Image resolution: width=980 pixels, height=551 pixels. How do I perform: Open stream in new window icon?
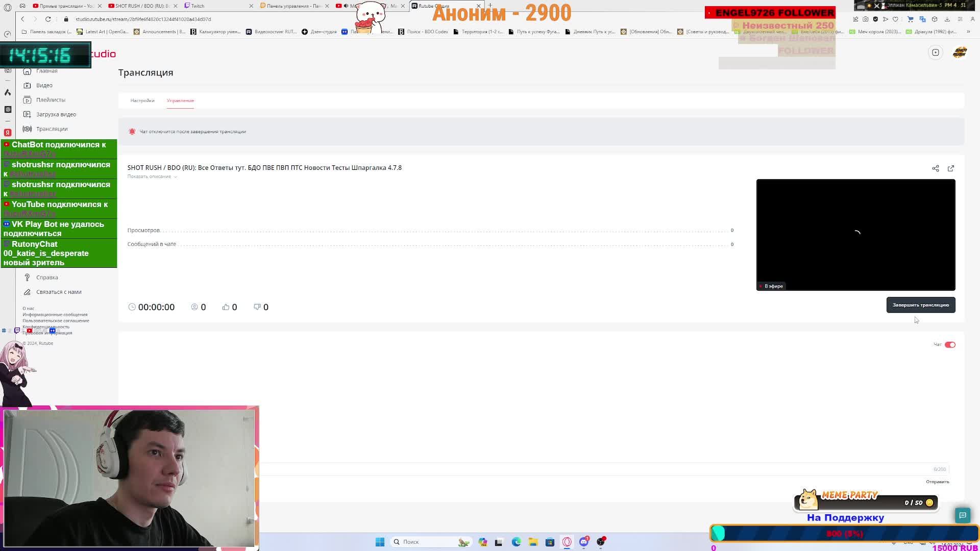coord(950,168)
